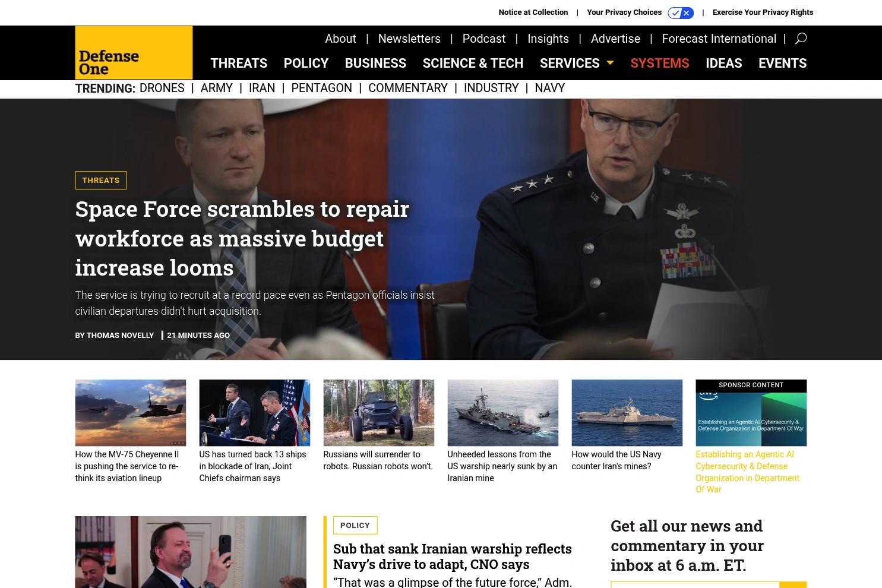Go to the Insights page

[548, 39]
